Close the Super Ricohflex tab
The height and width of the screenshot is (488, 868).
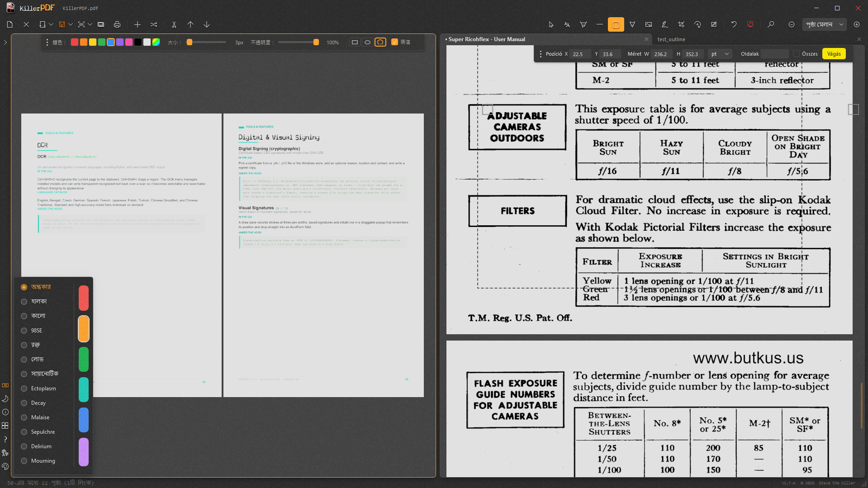coord(646,39)
